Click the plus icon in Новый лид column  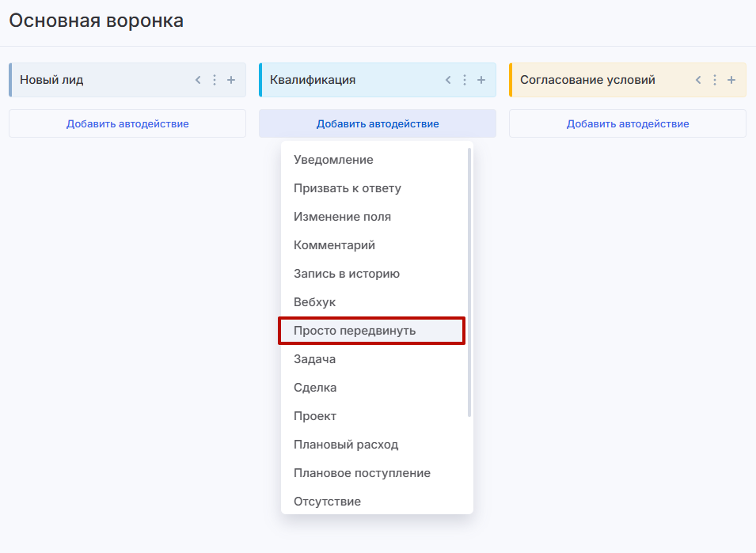pos(231,80)
